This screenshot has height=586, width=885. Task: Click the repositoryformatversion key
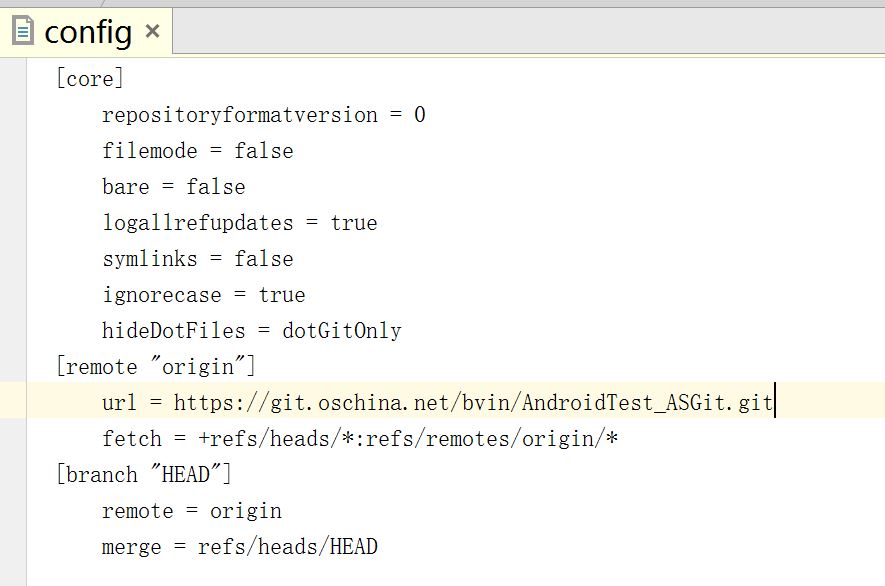point(239,115)
